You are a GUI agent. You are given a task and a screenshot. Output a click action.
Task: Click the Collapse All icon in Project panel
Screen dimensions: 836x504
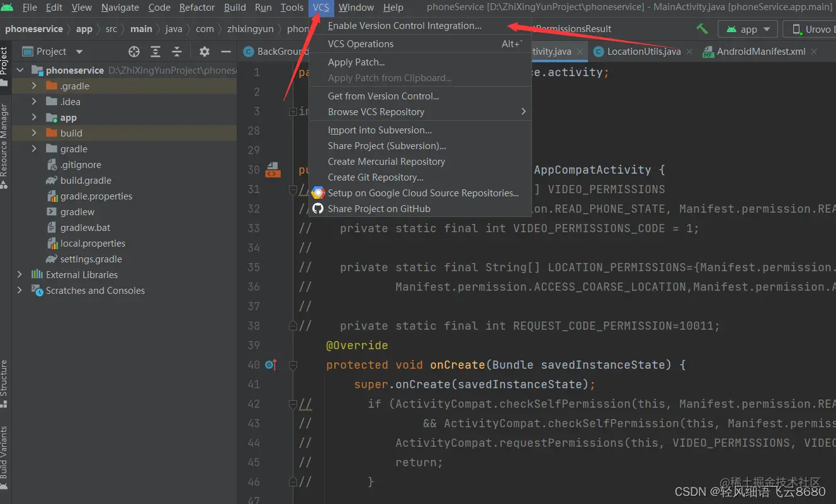coord(177,52)
